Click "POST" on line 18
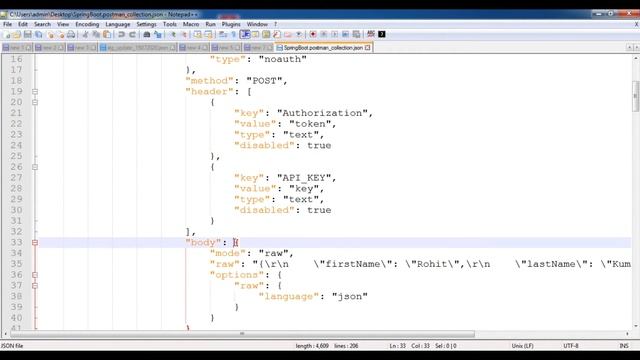Image resolution: width=640 pixels, height=360 pixels. tap(264, 81)
